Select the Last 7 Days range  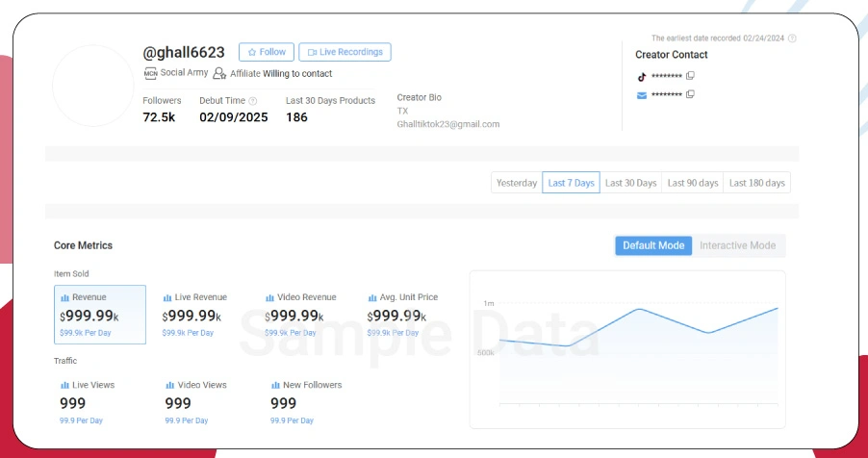(x=571, y=183)
